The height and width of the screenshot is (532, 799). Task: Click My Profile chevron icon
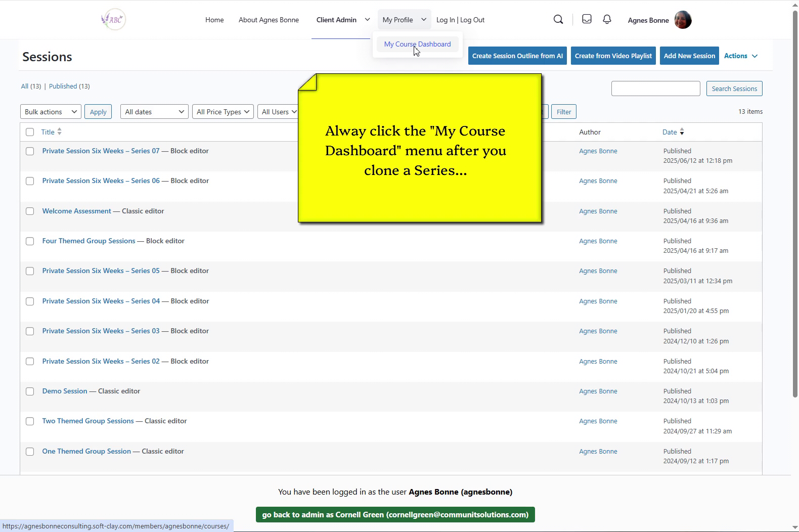424,20
